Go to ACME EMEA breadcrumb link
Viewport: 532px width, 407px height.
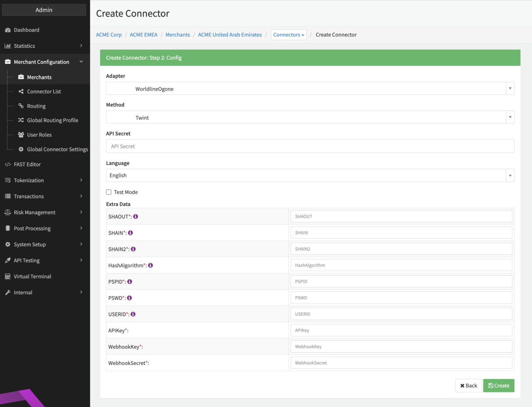pyautogui.click(x=143, y=35)
